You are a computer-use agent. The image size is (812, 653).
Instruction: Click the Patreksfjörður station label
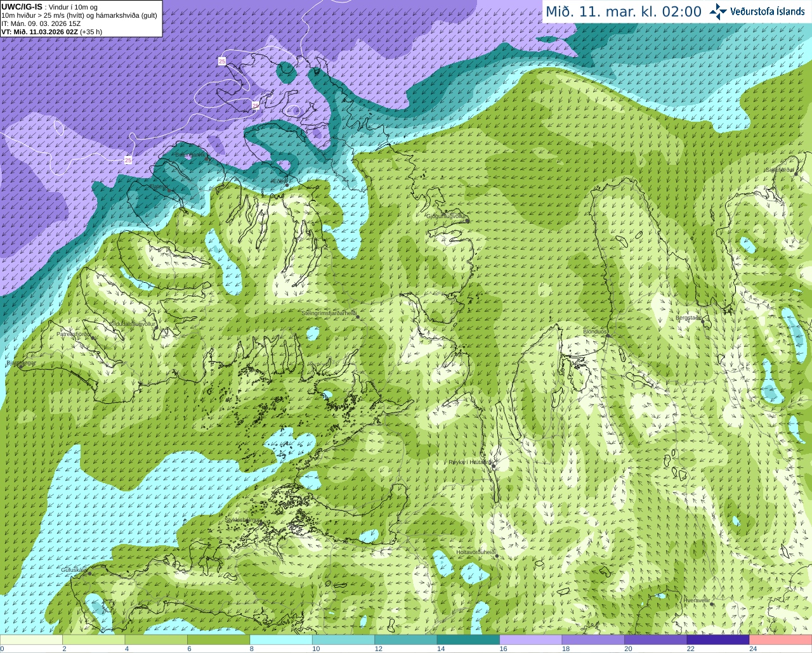coord(74,333)
